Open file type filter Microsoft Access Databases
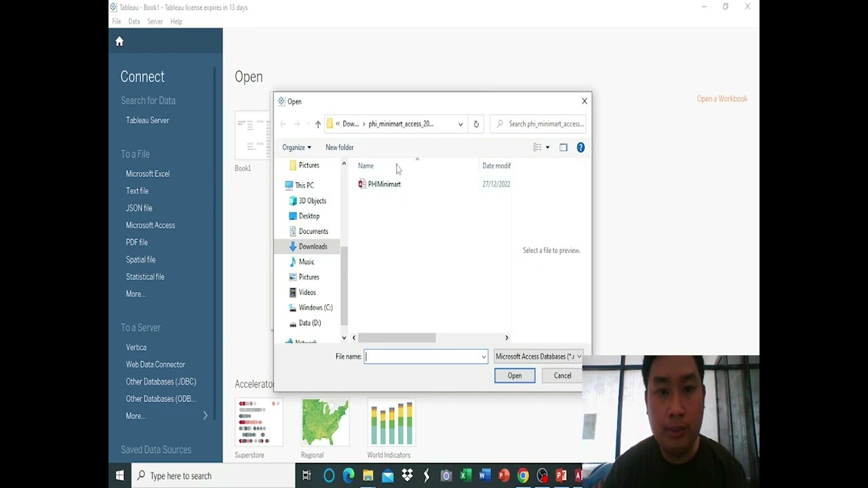Screen dimensions: 868x488 (x=538, y=357)
